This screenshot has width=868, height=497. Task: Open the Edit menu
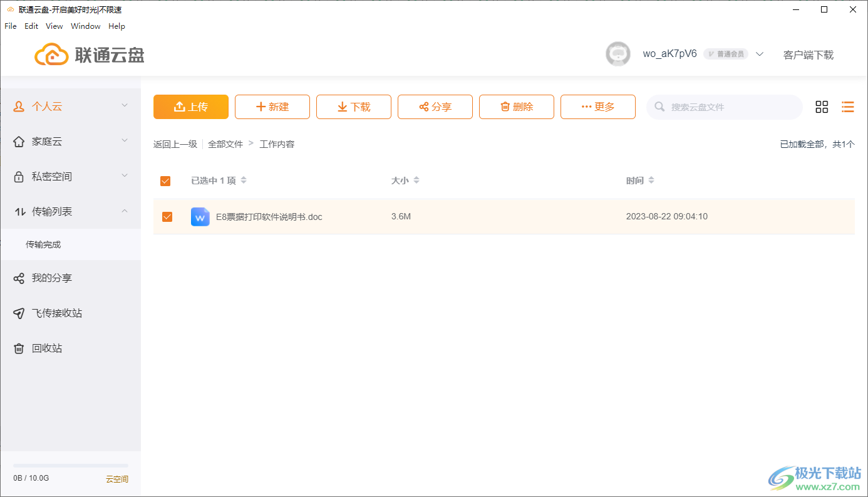[x=31, y=26]
